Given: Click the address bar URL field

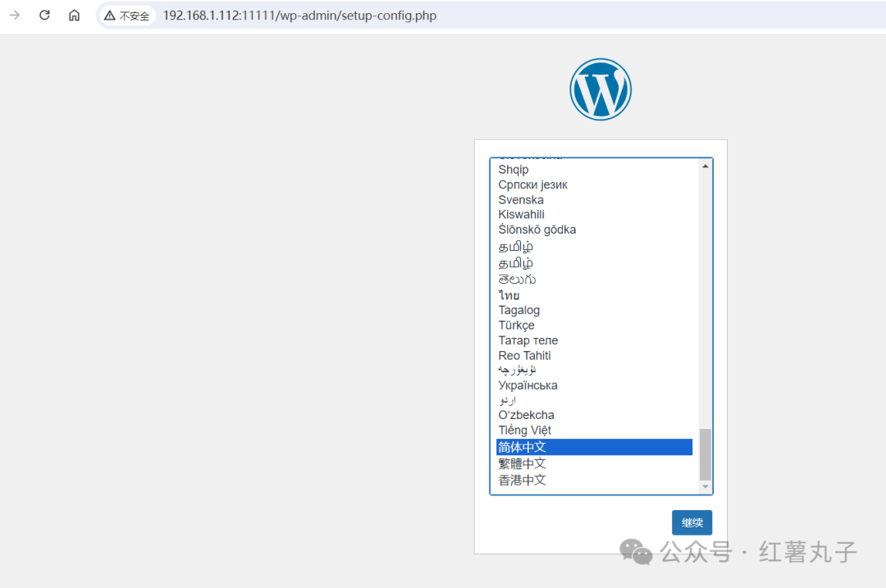Looking at the screenshot, I should [x=299, y=16].
